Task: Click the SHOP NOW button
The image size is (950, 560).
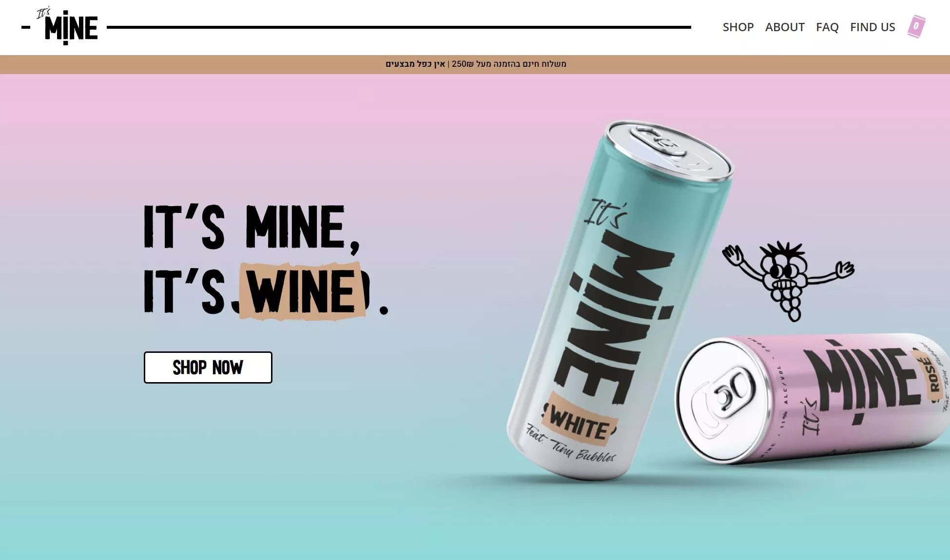Action: 208,367
